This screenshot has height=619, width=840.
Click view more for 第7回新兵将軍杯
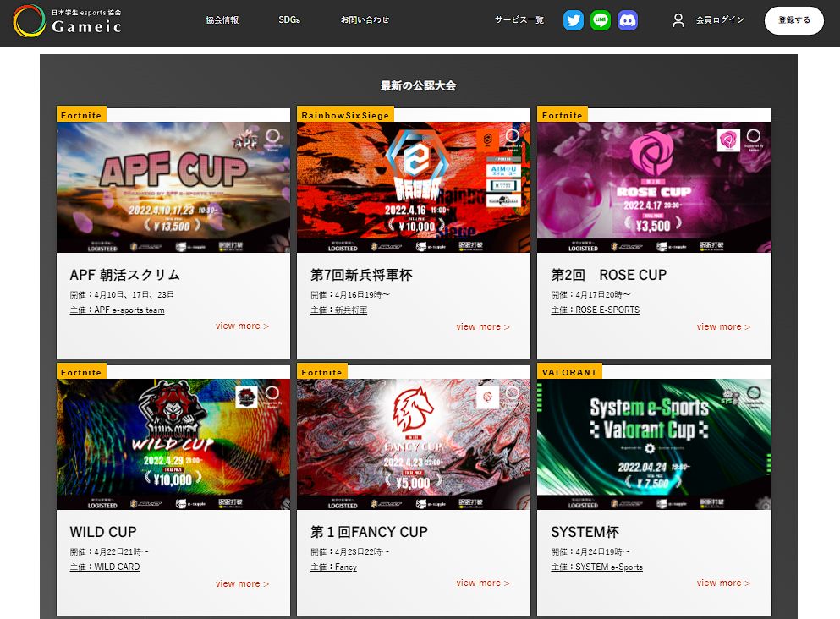[483, 326]
